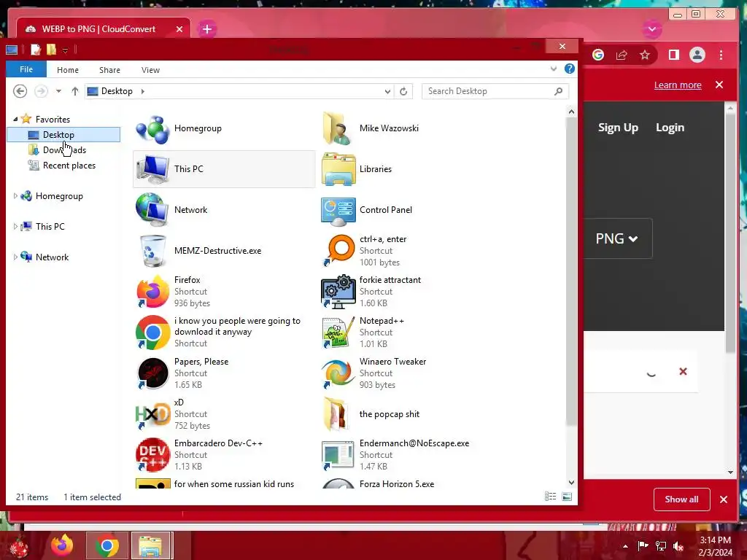Open the Share ribbon tab

[109, 70]
